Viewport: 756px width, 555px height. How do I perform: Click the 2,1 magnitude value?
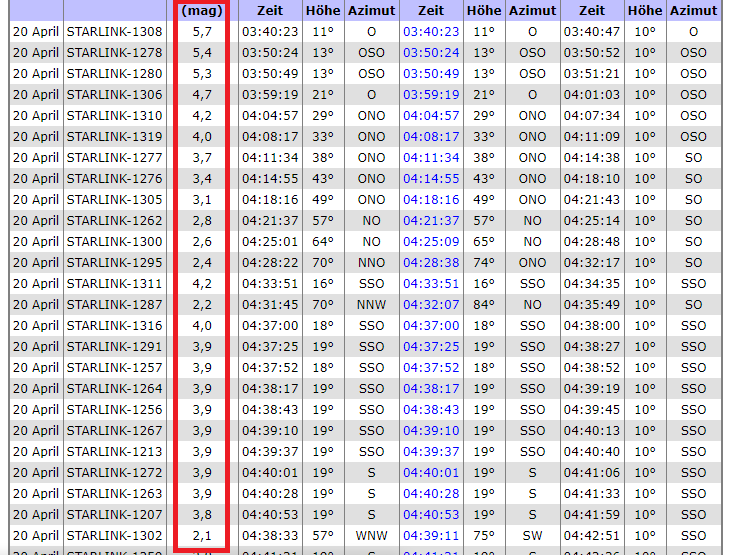point(202,535)
